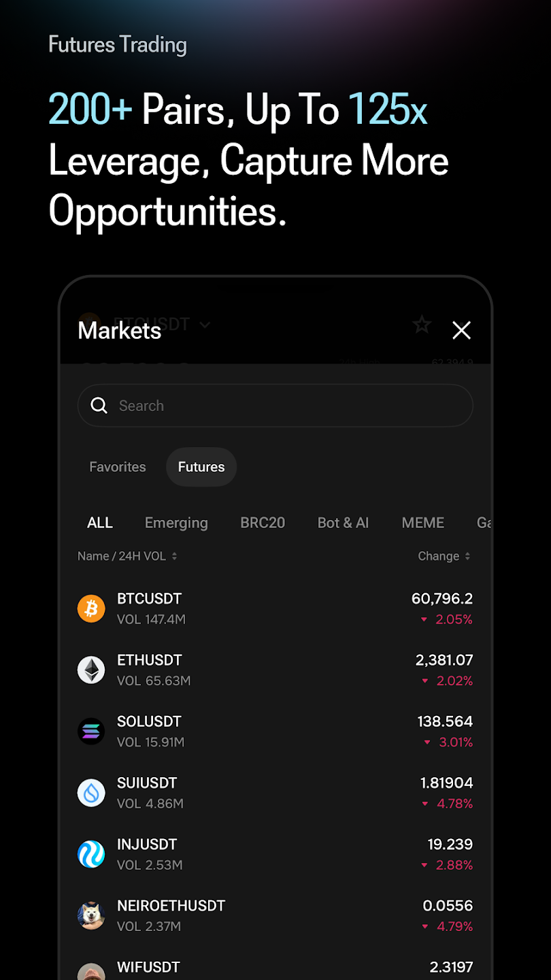The height and width of the screenshot is (980, 551).
Task: Open the SOLUSDT market row
Action: click(x=275, y=732)
